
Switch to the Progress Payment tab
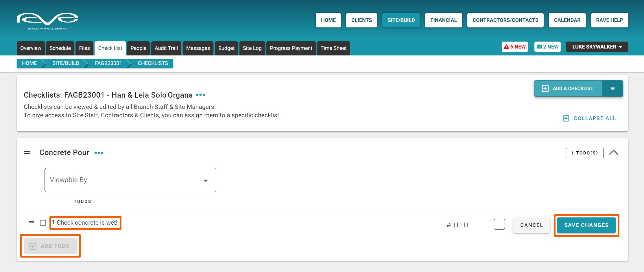tap(291, 48)
